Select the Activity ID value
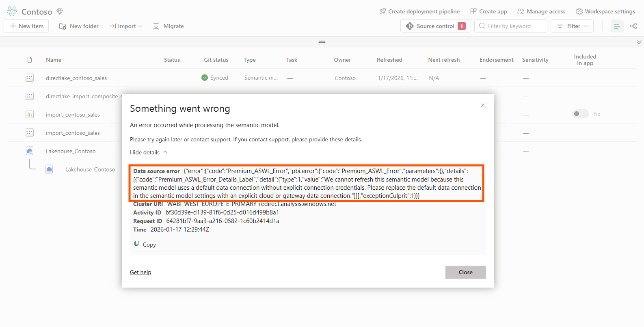This screenshot has width=644, height=327. click(222, 212)
